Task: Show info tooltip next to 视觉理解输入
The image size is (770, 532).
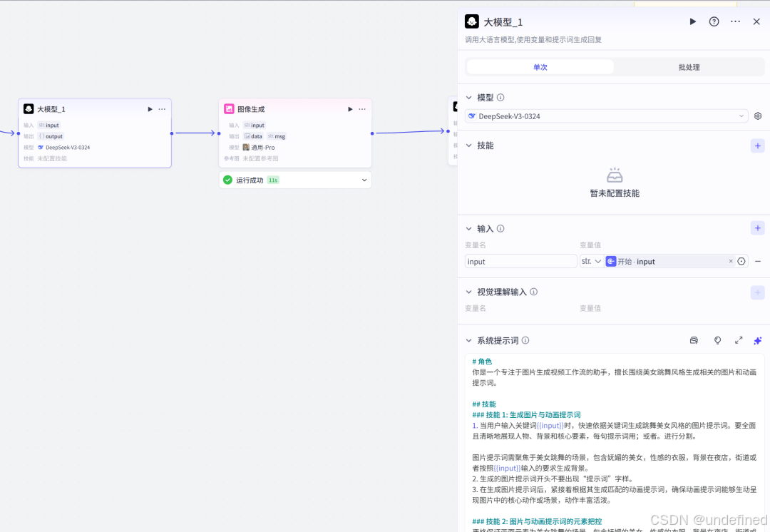Action: (534, 292)
